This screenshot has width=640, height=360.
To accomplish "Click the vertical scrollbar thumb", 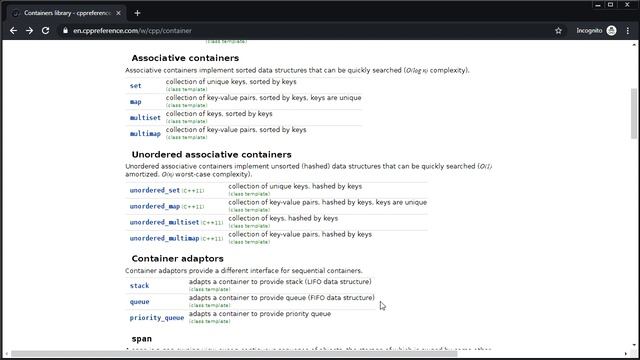I will pyautogui.click(x=634, y=113).
